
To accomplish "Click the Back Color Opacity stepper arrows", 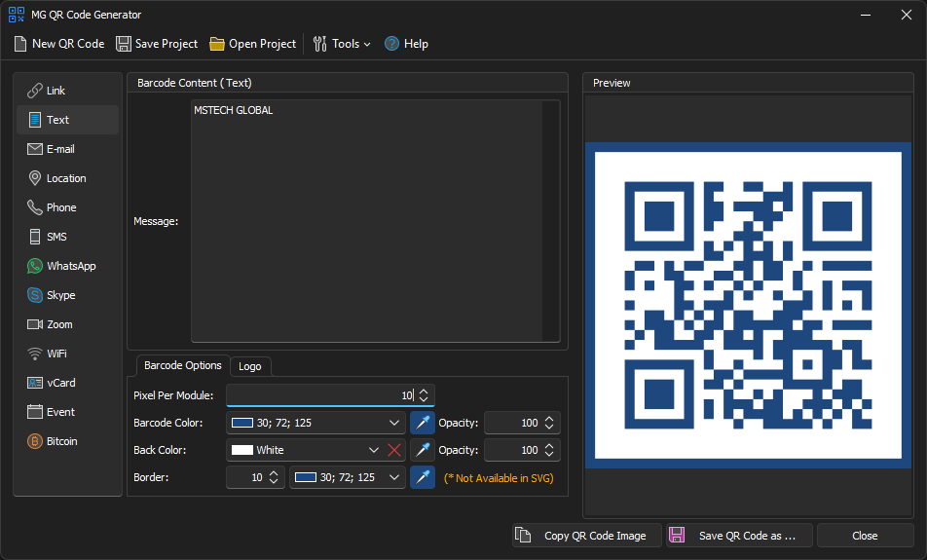I will click(x=548, y=450).
